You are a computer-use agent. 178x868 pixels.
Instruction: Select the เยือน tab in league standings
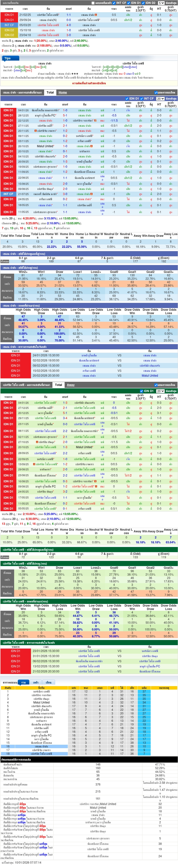[x=49, y=682]
